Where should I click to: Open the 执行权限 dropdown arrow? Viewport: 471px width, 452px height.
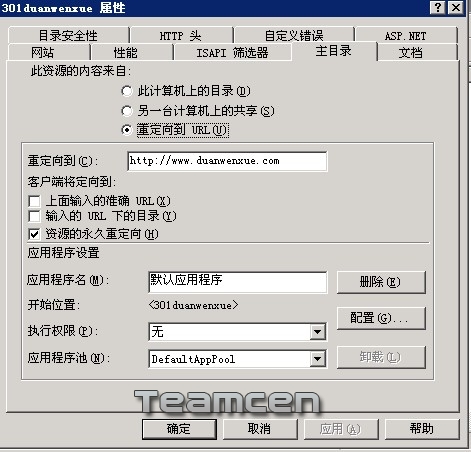pyautogui.click(x=318, y=332)
